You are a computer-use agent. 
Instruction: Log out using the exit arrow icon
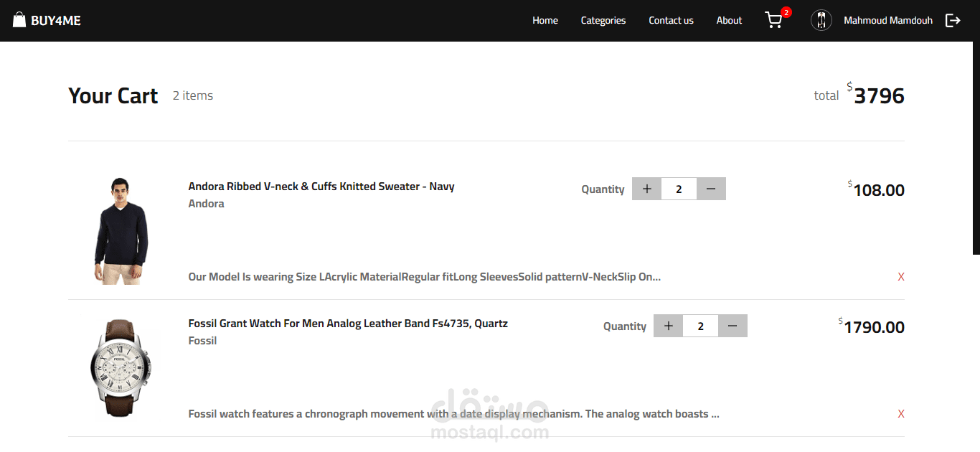953,20
